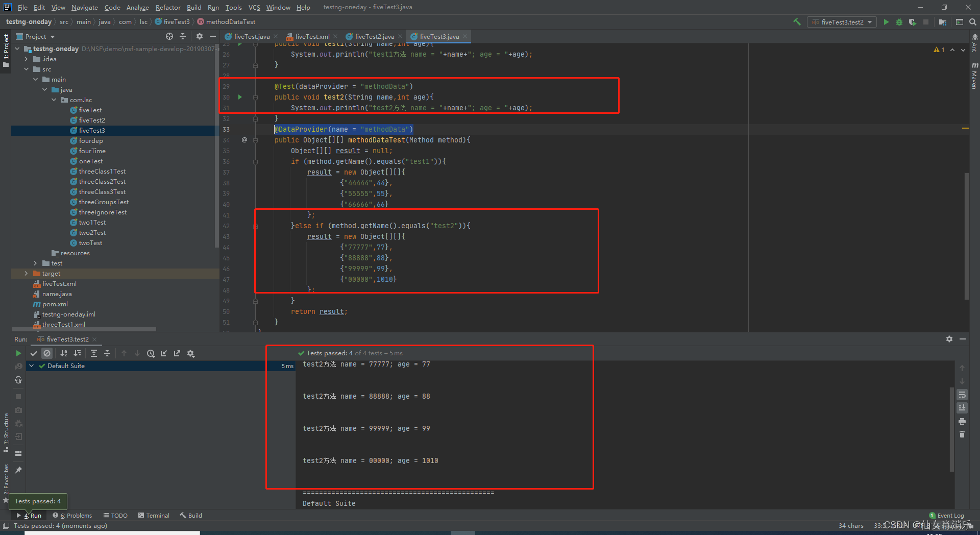Collapse the src folder

[x=27, y=69]
